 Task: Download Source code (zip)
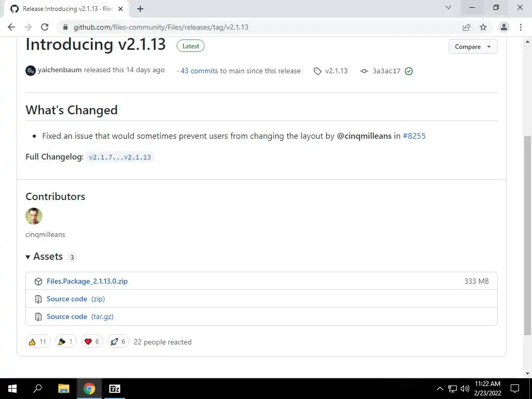pyautogui.click(x=76, y=299)
